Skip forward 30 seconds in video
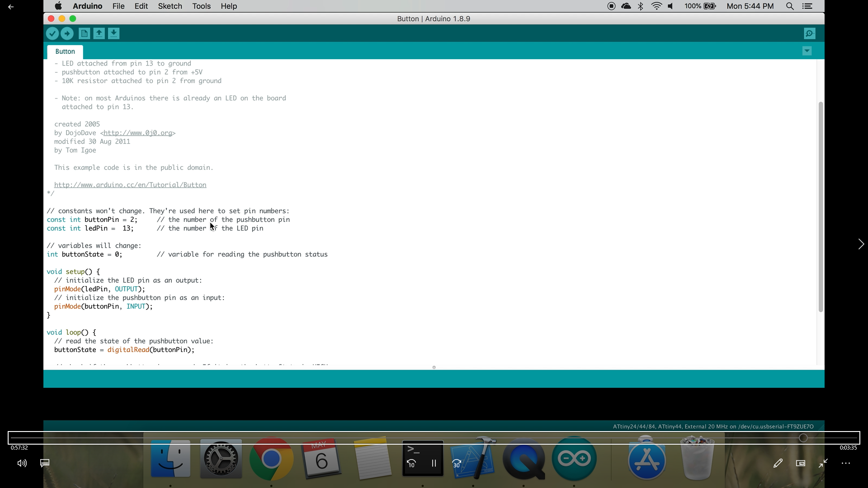The image size is (868, 488). pyautogui.click(x=457, y=463)
